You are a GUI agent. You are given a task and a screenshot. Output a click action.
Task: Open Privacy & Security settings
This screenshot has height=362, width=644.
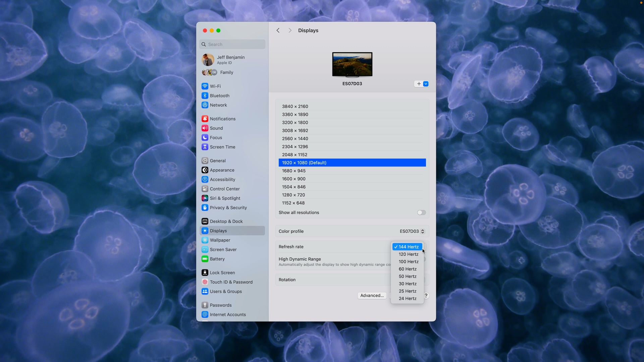pos(228,207)
